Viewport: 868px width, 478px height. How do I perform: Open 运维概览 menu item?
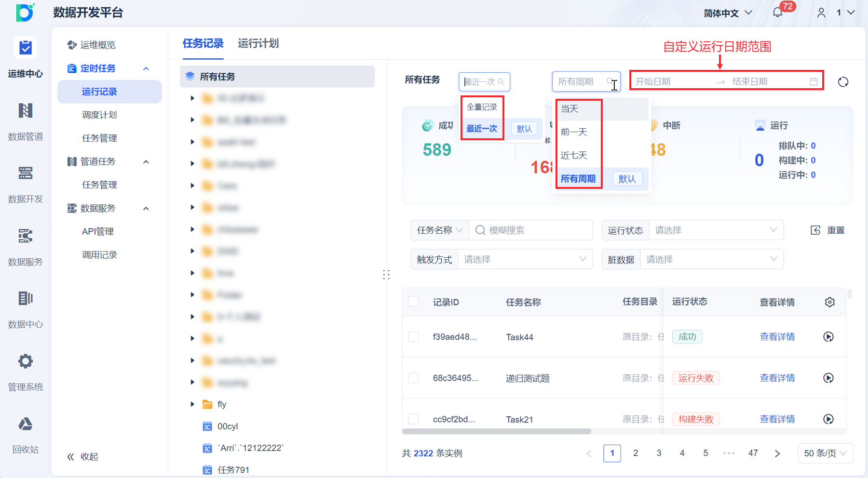click(x=98, y=45)
